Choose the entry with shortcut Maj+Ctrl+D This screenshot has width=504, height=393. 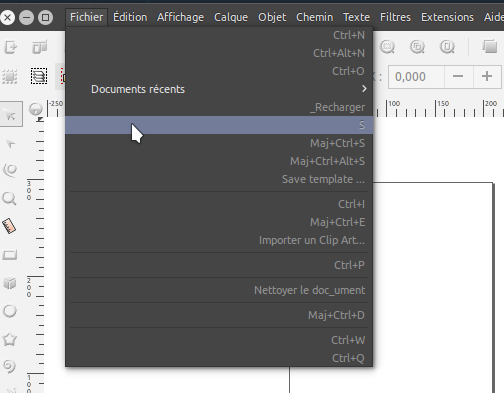219,315
